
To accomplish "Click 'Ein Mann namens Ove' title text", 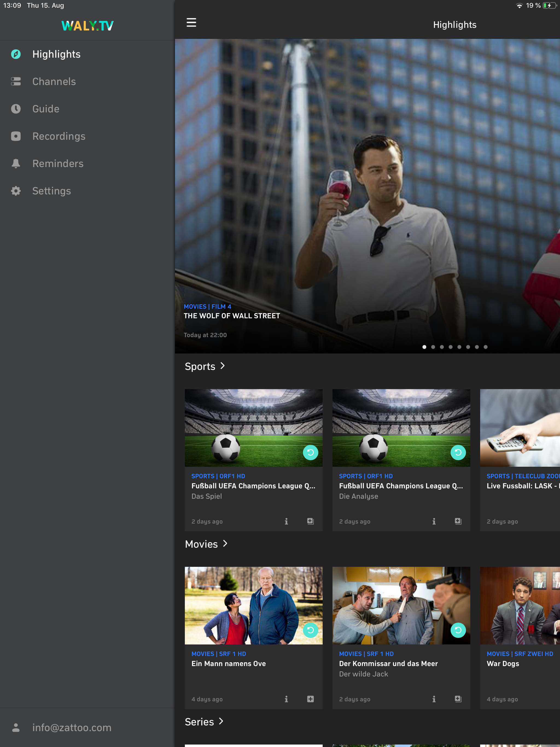I will coord(228,664).
